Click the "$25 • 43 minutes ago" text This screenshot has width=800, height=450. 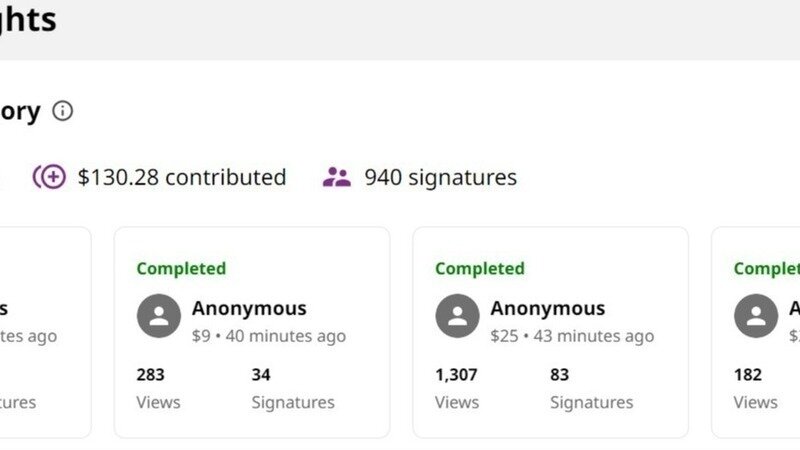[x=572, y=336]
